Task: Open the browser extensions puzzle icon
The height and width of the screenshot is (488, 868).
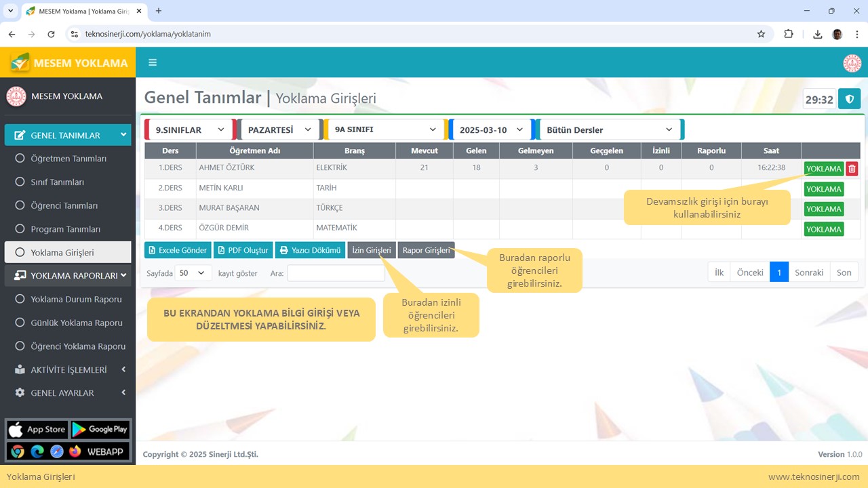Action: coord(789,34)
